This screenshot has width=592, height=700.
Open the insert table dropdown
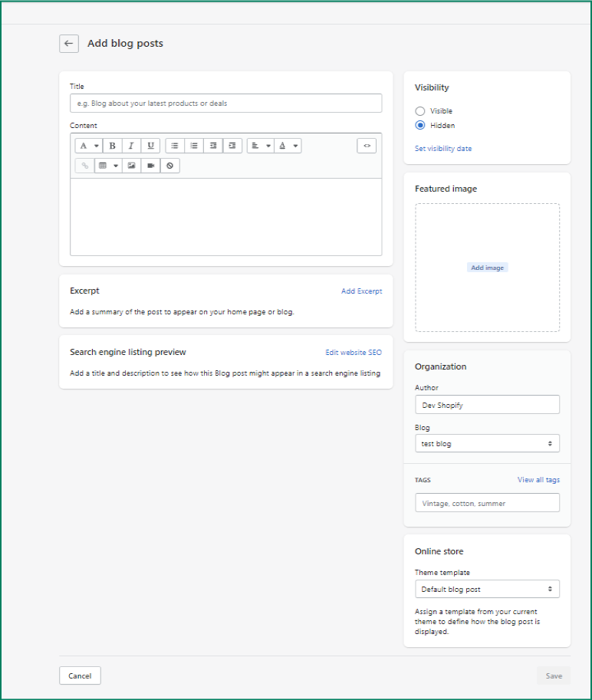(x=108, y=166)
